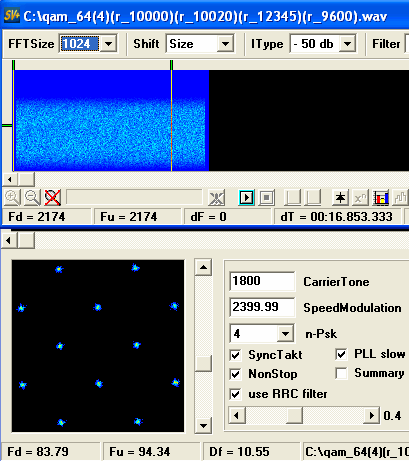Click the red-crossed reset zoom icon

pos(52,198)
